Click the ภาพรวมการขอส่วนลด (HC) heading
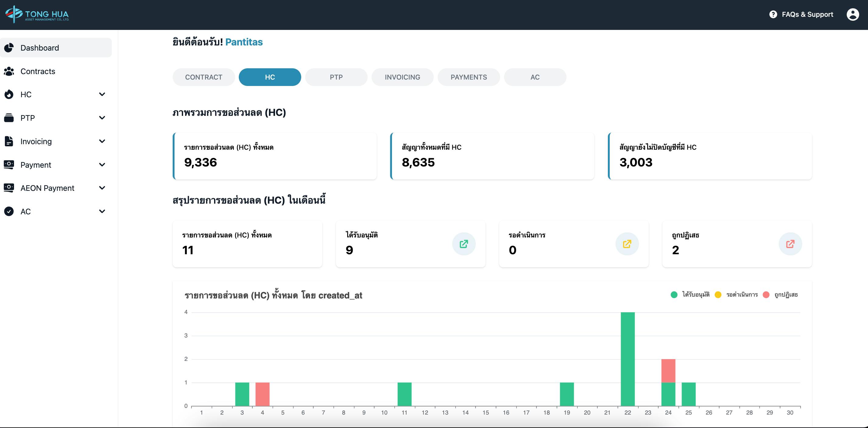The image size is (868, 428). click(229, 112)
